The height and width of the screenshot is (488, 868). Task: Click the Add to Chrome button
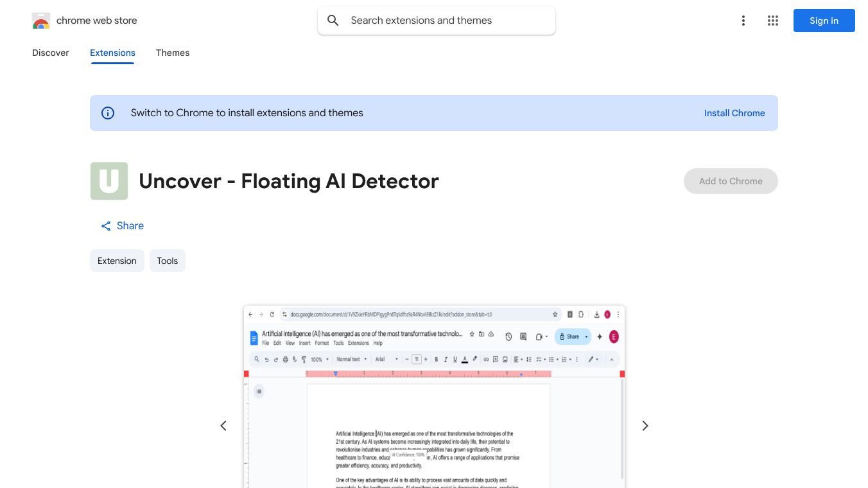pyautogui.click(x=731, y=181)
